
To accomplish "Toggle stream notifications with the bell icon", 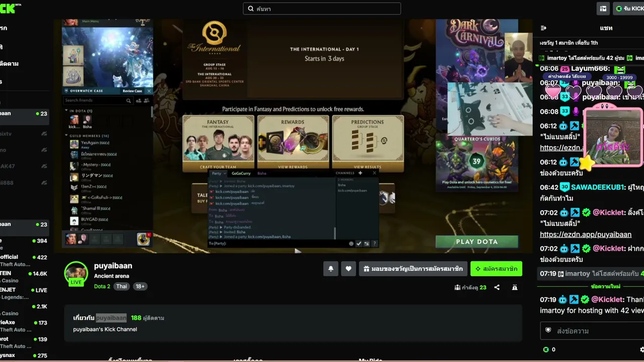I will point(331,269).
